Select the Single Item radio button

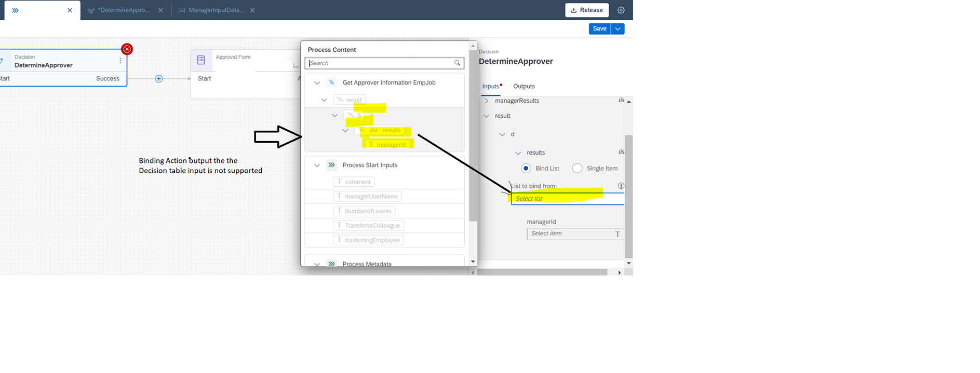[577, 169]
